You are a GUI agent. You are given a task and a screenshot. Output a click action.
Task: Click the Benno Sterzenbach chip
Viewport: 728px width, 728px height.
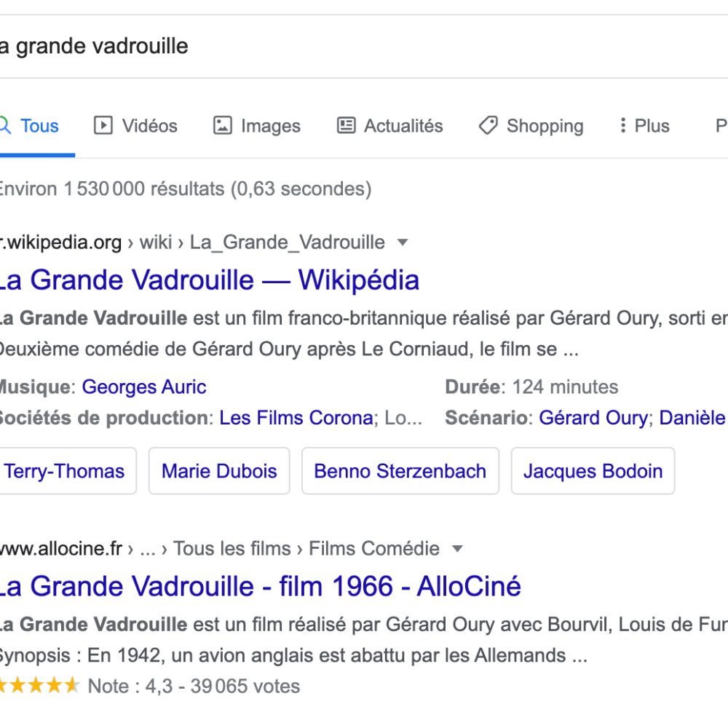400,471
